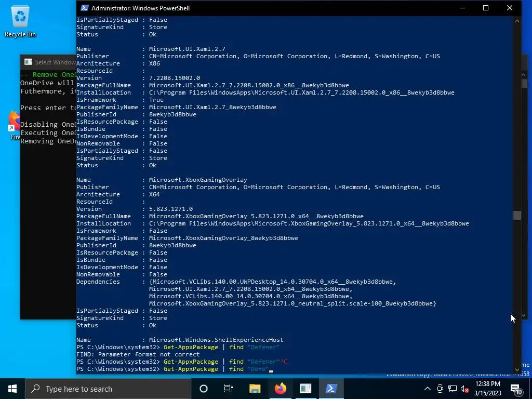Open the network status tray icon
532x399 pixels.
pos(453,389)
